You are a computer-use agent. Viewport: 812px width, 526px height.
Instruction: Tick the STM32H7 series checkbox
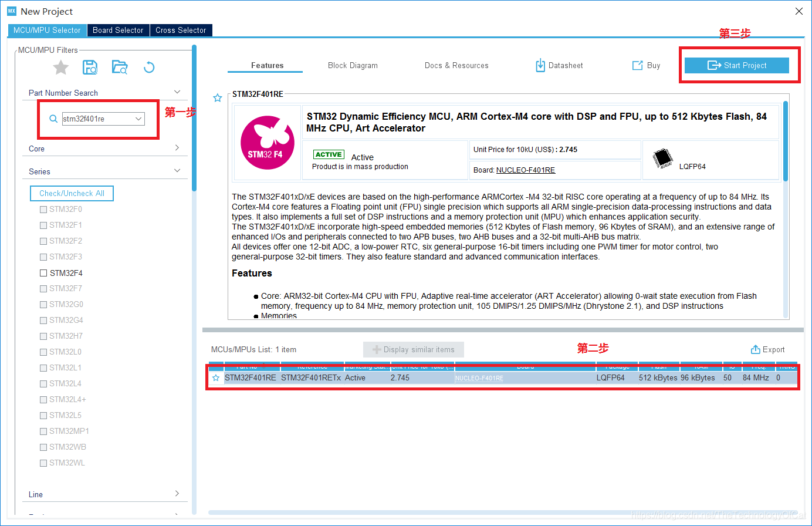point(43,336)
